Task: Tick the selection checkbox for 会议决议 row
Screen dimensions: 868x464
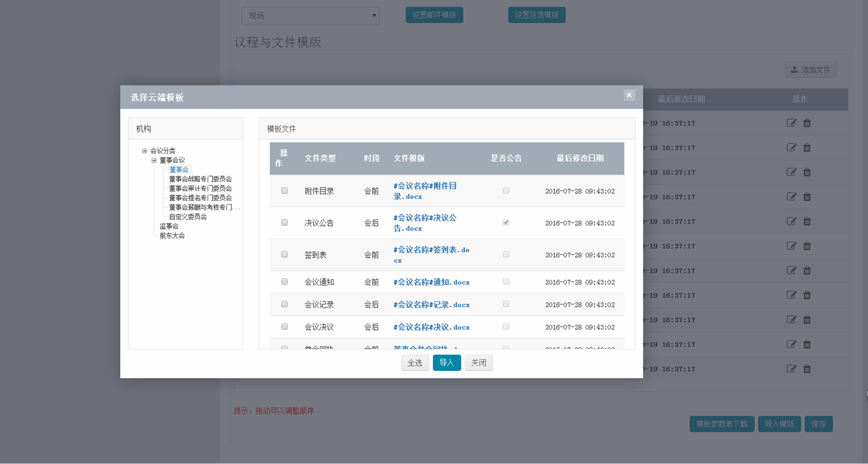Action: (x=284, y=327)
